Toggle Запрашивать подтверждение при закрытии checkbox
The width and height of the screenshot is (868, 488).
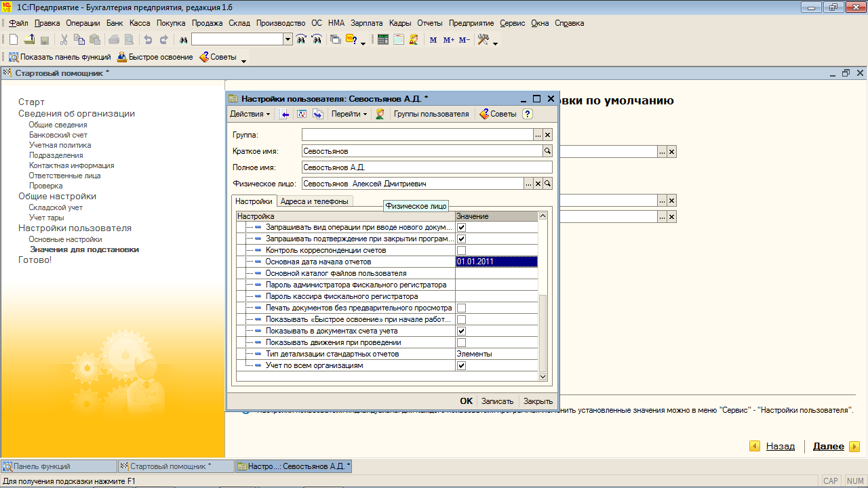462,239
